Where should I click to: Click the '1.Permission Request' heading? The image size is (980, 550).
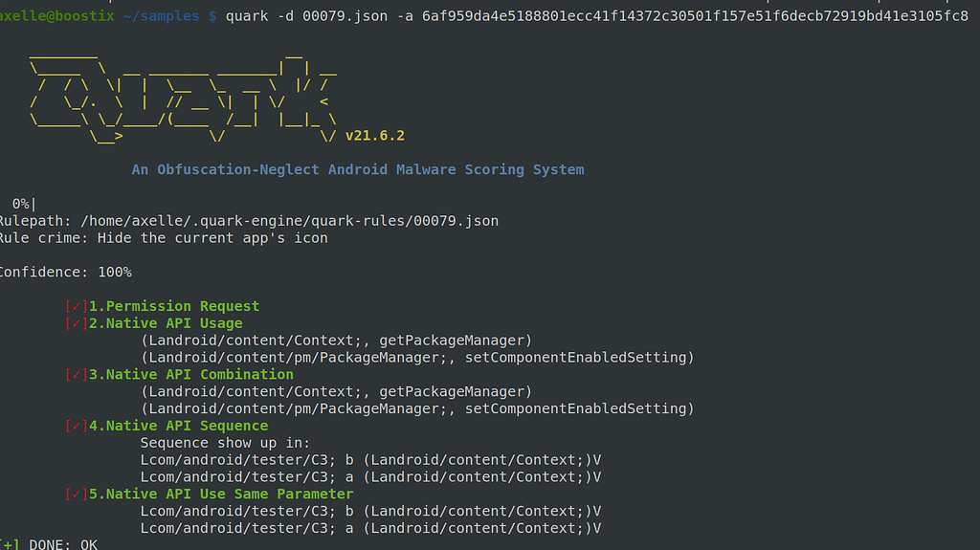click(174, 306)
